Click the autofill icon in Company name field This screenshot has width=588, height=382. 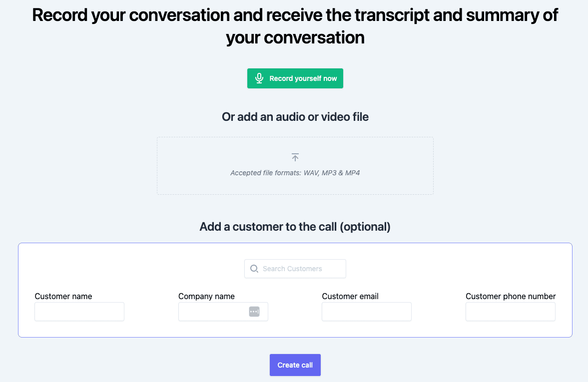(x=254, y=312)
